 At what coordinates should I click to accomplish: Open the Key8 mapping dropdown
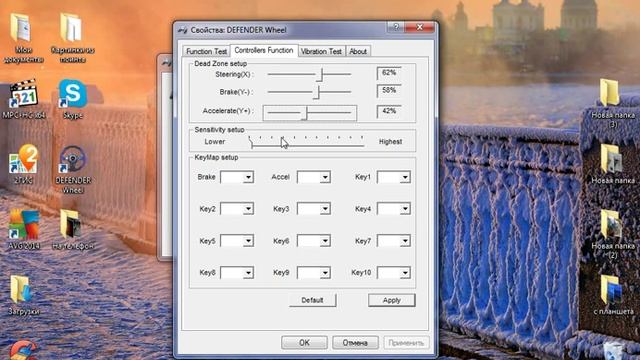(x=248, y=273)
